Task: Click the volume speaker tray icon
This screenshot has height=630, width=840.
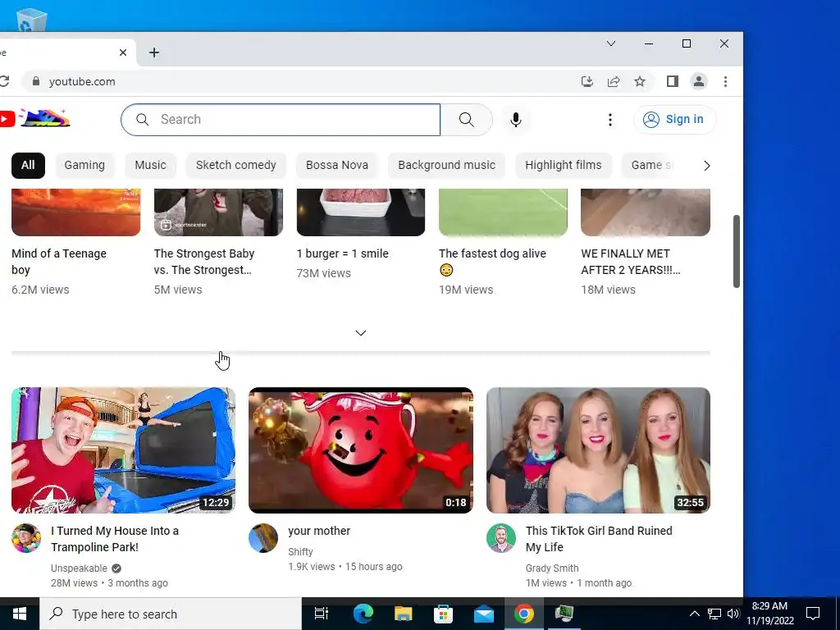Action: [x=733, y=614]
